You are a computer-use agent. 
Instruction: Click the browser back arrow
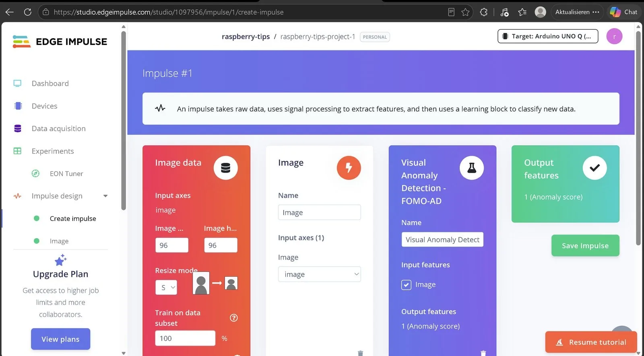coord(10,12)
